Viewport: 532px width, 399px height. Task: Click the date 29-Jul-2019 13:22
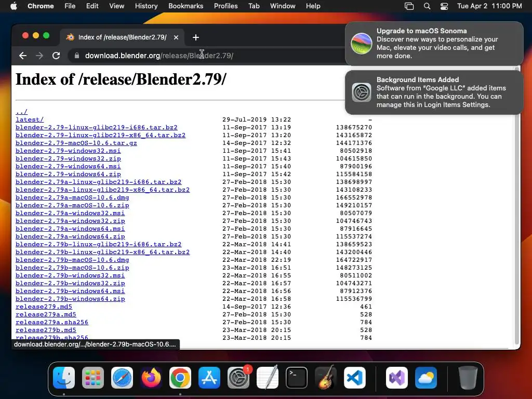click(x=257, y=119)
